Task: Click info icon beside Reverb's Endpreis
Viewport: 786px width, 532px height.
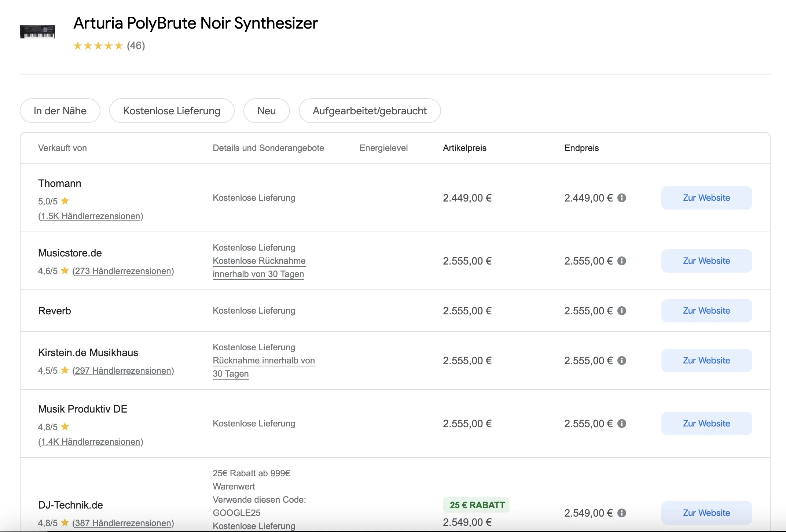Action: (621, 311)
